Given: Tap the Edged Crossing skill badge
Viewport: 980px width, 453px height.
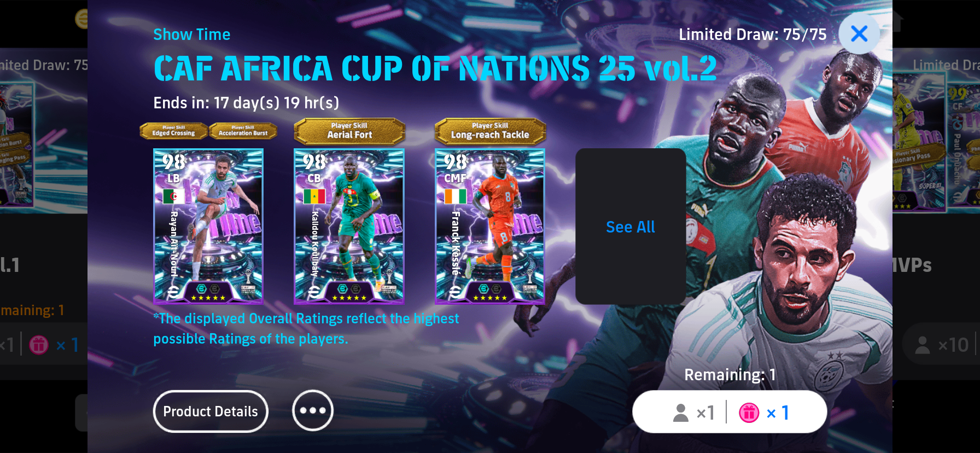Looking at the screenshot, I should pyautogui.click(x=173, y=131).
